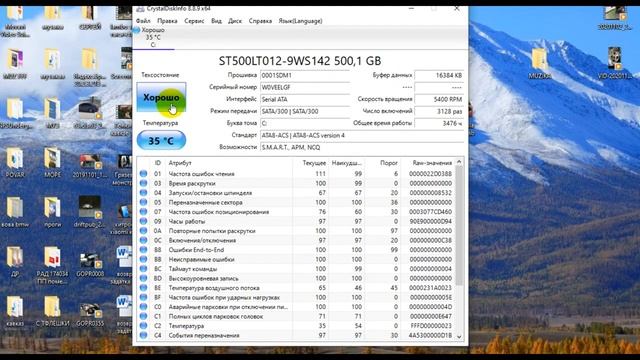Click the Стандарт field ATA8-ACS
The height and width of the screenshot is (360, 640).
(362, 135)
